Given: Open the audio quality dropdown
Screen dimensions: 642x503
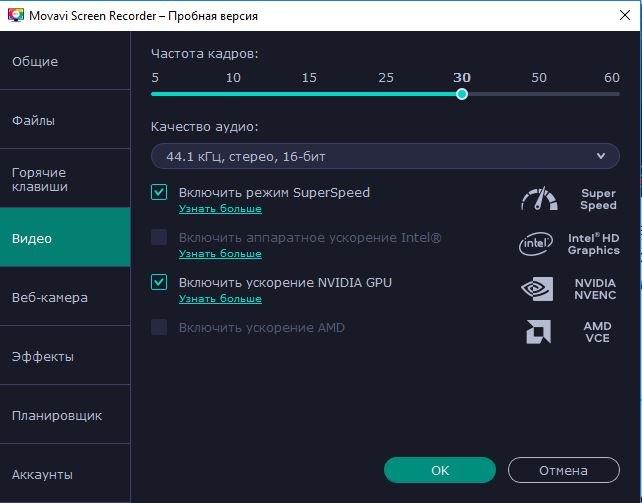Looking at the screenshot, I should coord(385,156).
